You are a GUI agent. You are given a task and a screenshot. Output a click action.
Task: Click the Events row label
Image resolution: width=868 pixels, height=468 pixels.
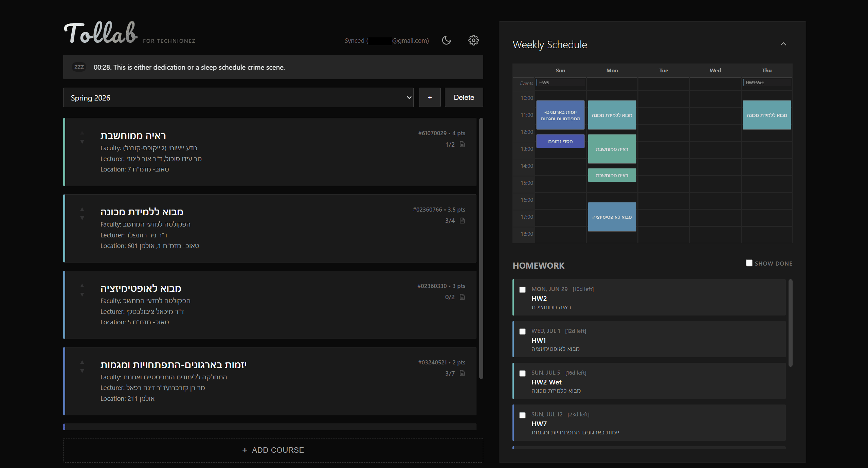click(526, 83)
